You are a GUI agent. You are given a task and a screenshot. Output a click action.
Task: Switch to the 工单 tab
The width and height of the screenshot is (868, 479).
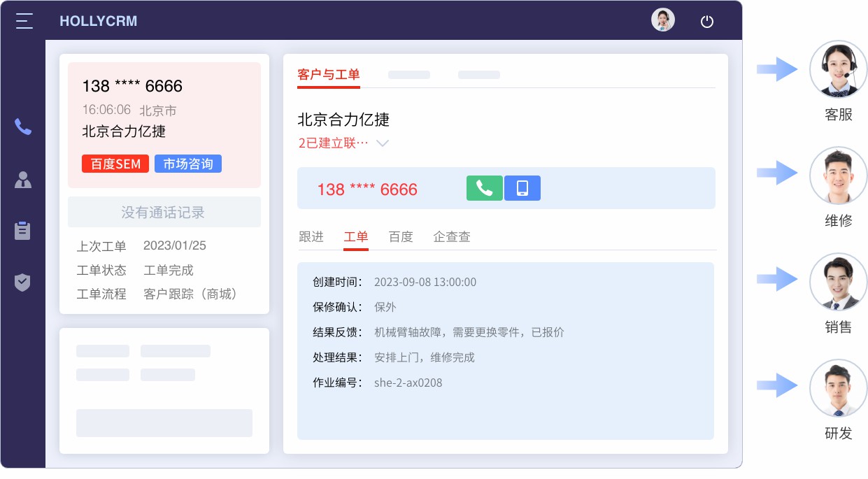coord(356,237)
